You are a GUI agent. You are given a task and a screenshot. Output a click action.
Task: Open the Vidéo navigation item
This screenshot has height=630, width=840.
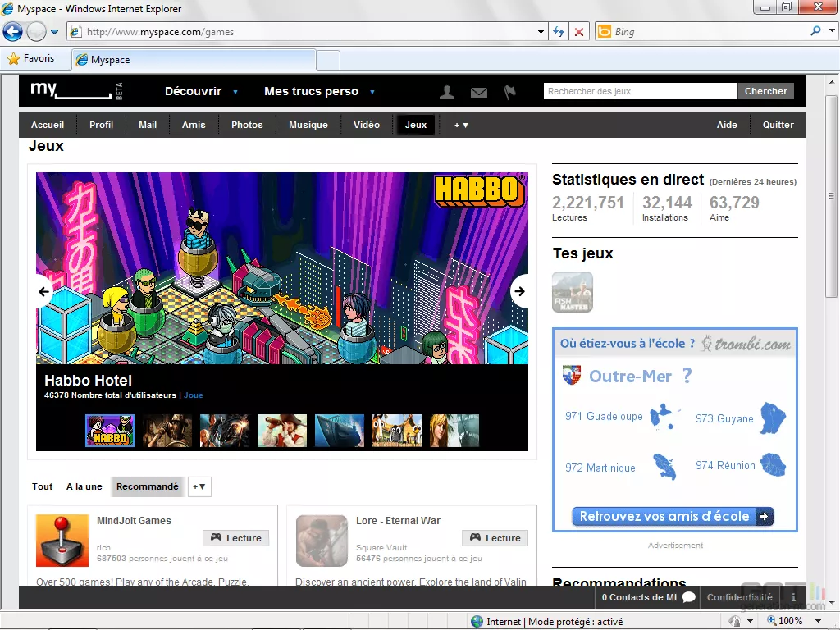367,125
